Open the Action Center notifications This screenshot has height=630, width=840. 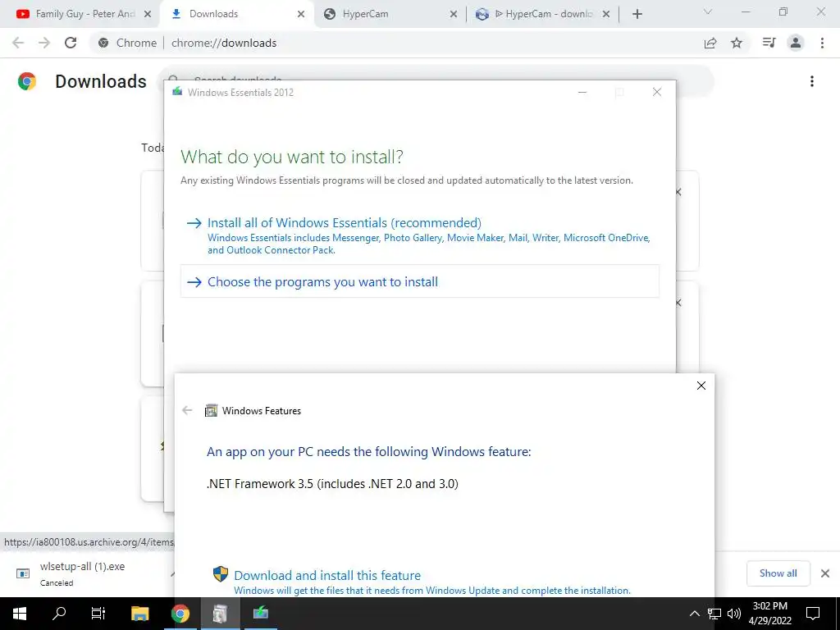813,614
